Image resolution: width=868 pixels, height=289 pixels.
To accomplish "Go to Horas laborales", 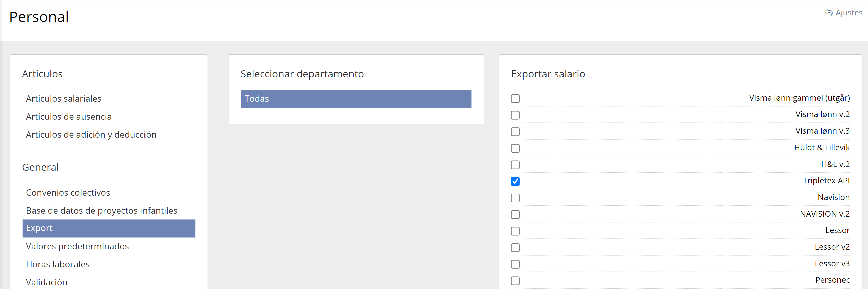I will pos(58,264).
